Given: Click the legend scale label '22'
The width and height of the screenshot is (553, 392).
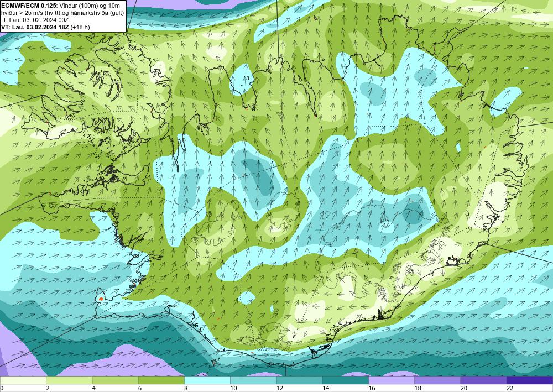Looking at the screenshot, I should 510,389.
